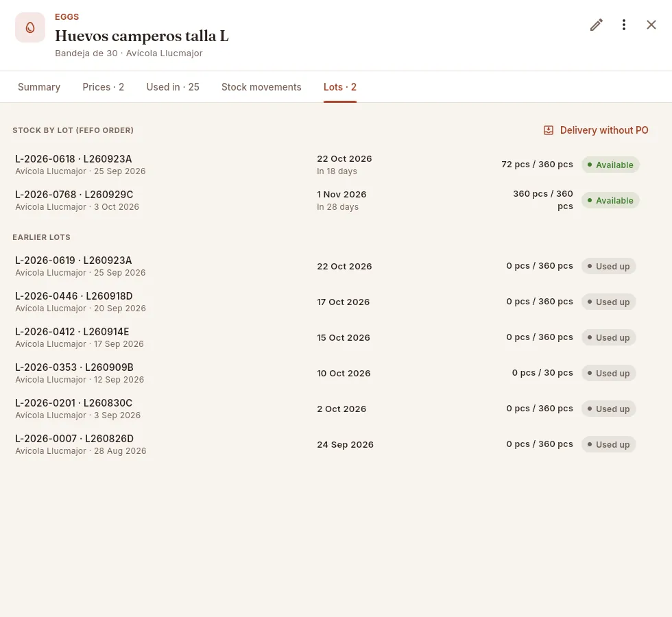Click the In 28 days expiry note

(x=337, y=206)
